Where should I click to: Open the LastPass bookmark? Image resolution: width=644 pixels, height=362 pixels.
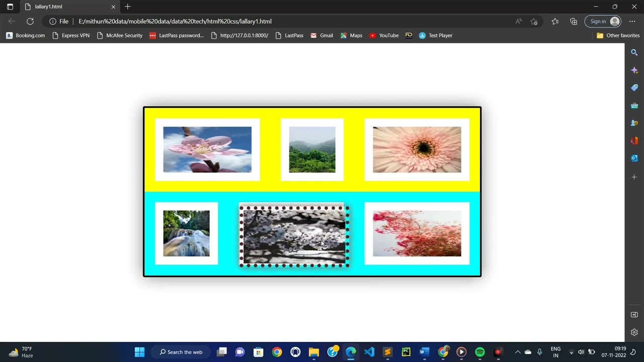pos(289,35)
